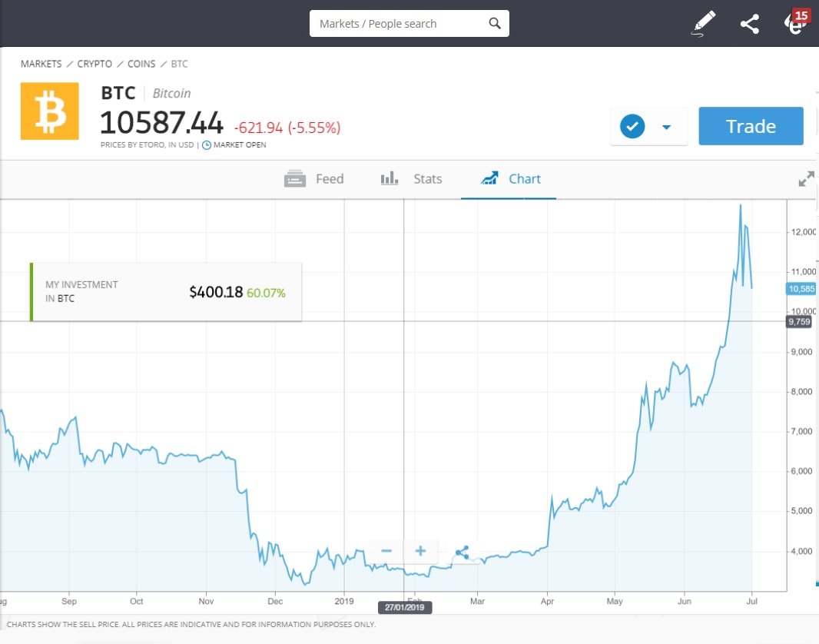Focus the Markets / People search field
Image resolution: width=819 pixels, height=644 pixels.
[409, 24]
